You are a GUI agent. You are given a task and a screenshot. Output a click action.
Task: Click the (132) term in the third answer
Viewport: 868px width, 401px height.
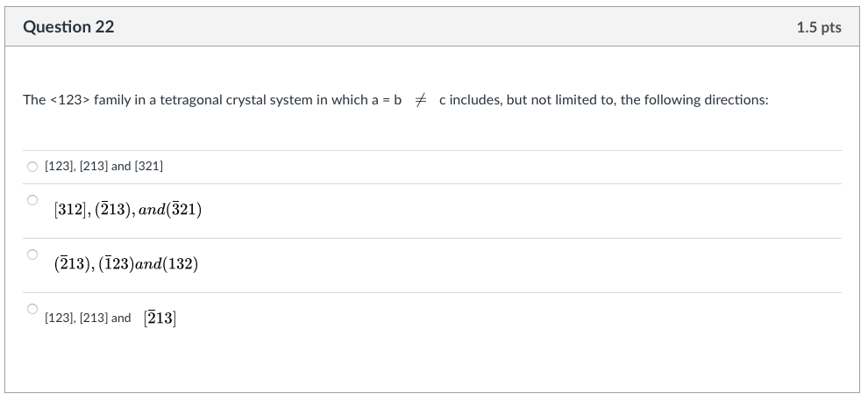181,264
